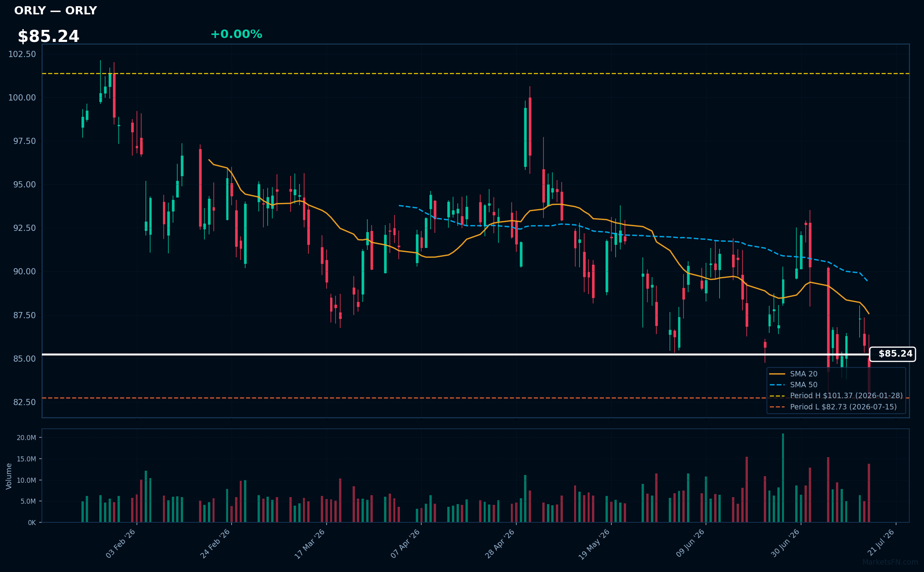This screenshot has width=924, height=572.
Task: Click the 03 Feb '26 date label
Action: 121,543
